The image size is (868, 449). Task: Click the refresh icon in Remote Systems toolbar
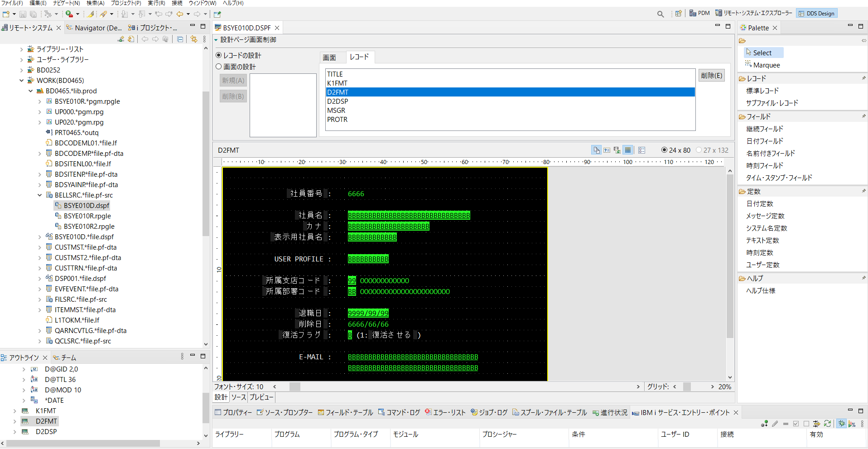[131, 39]
